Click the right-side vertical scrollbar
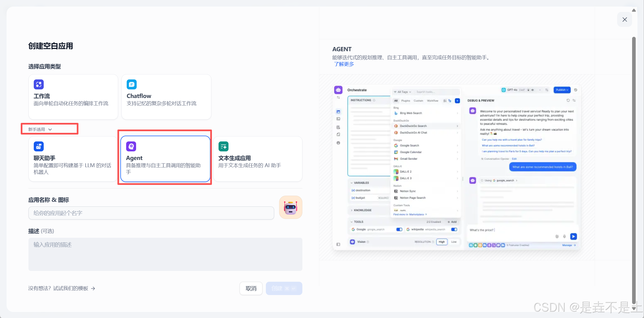 pos(634,166)
